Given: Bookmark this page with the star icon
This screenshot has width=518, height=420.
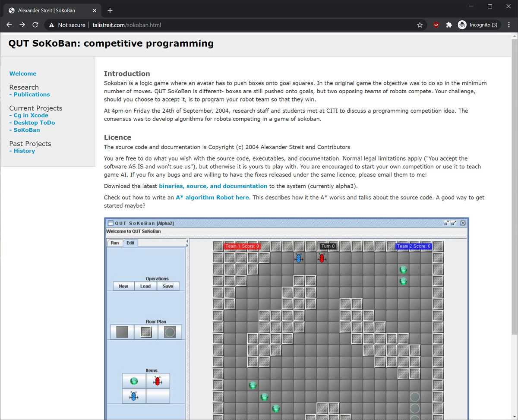Looking at the screenshot, I should (420, 25).
